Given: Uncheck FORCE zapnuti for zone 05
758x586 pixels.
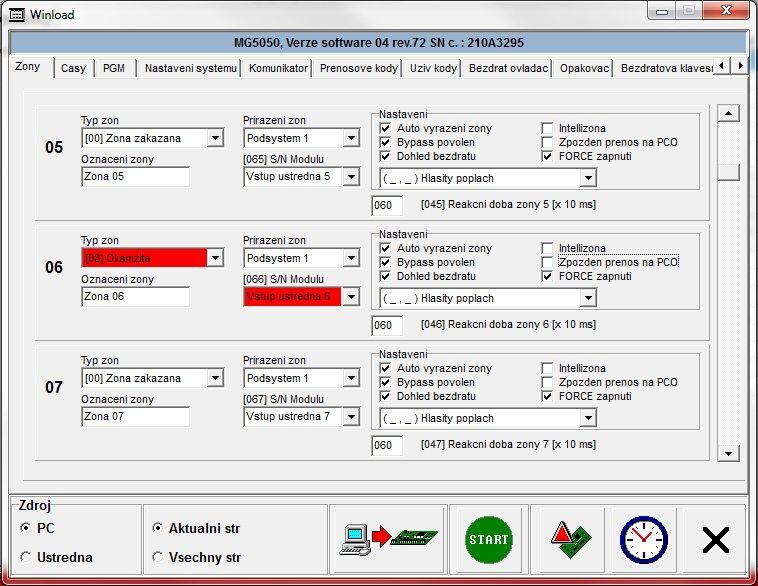Looking at the screenshot, I should [547, 156].
